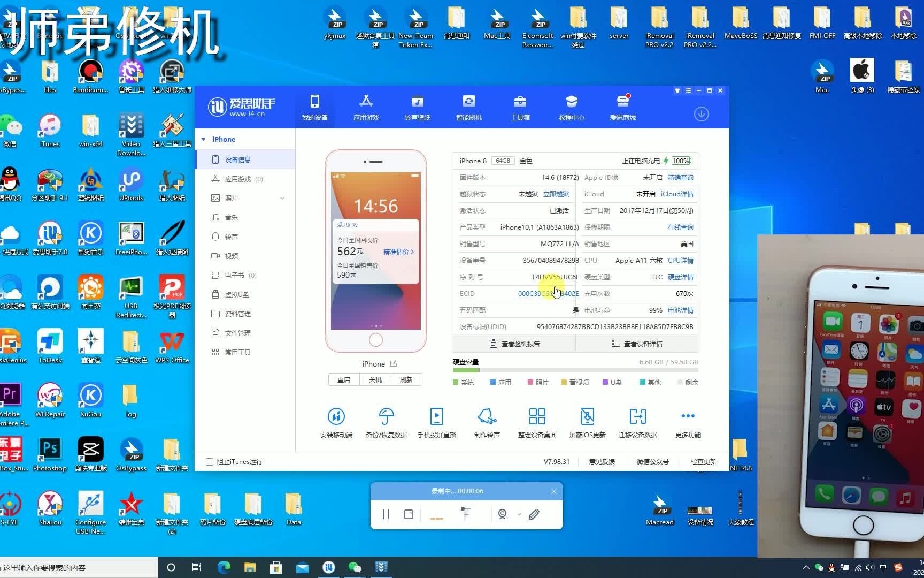
Task: Open the recorder webcam dropdown arrow
Action: click(519, 514)
